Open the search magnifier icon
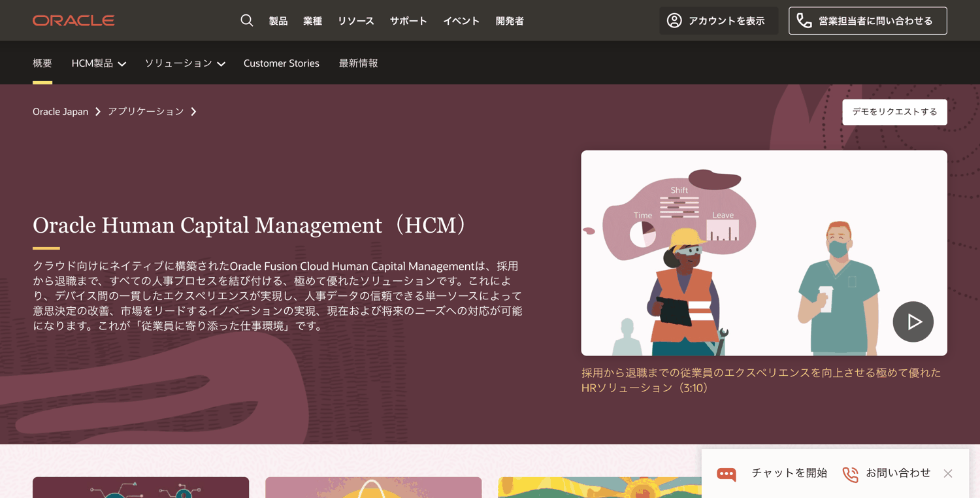980x498 pixels. pyautogui.click(x=246, y=20)
